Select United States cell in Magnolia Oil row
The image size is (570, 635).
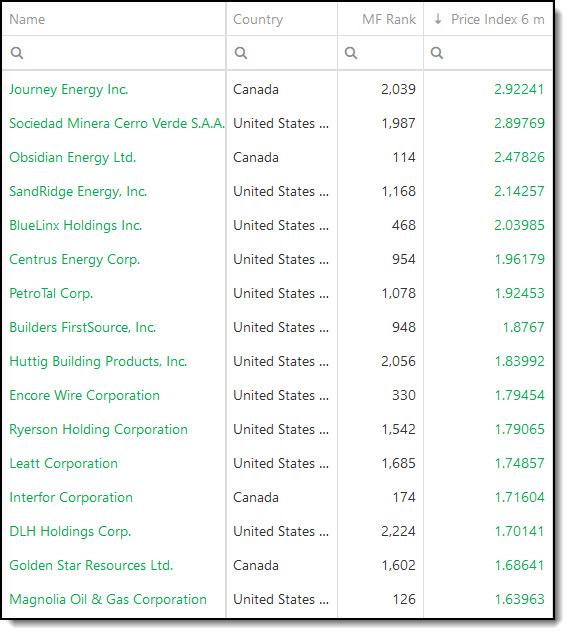(x=281, y=600)
